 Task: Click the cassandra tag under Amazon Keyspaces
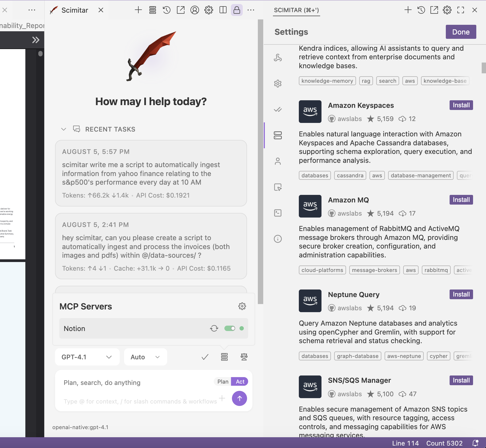pyautogui.click(x=350, y=175)
